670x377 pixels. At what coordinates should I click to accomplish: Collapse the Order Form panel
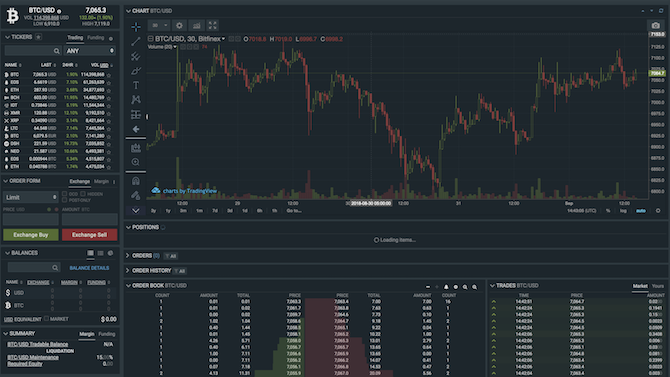[x=6, y=181]
